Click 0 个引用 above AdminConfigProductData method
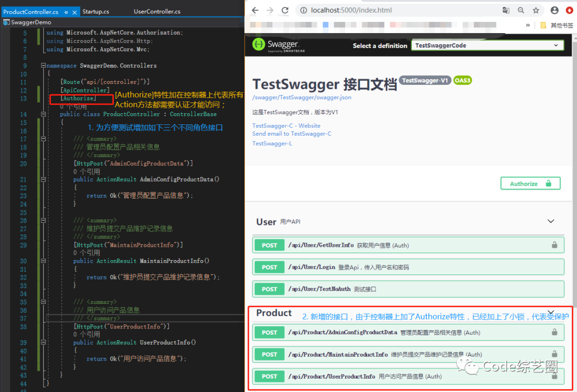 87,171
